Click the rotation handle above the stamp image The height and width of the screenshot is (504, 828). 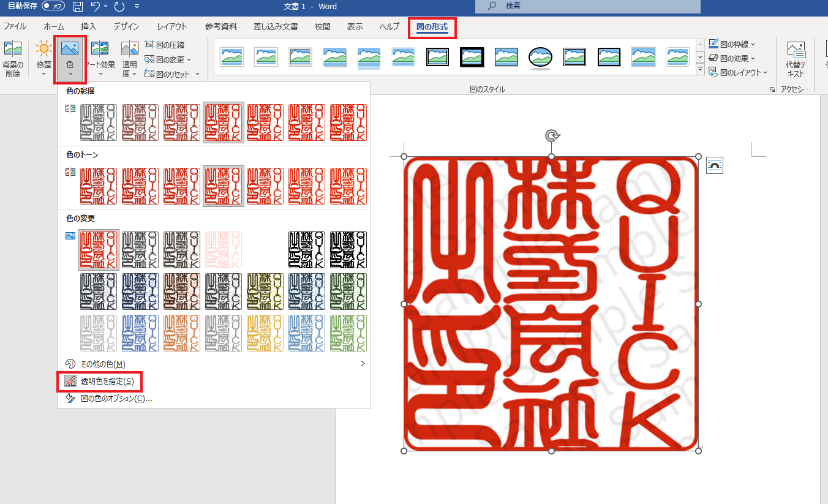click(552, 135)
